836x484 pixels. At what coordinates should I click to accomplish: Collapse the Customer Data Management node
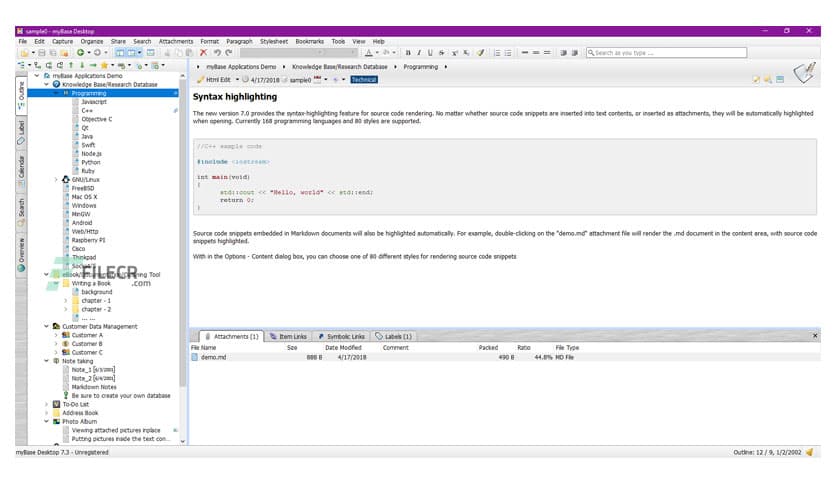pyautogui.click(x=46, y=326)
